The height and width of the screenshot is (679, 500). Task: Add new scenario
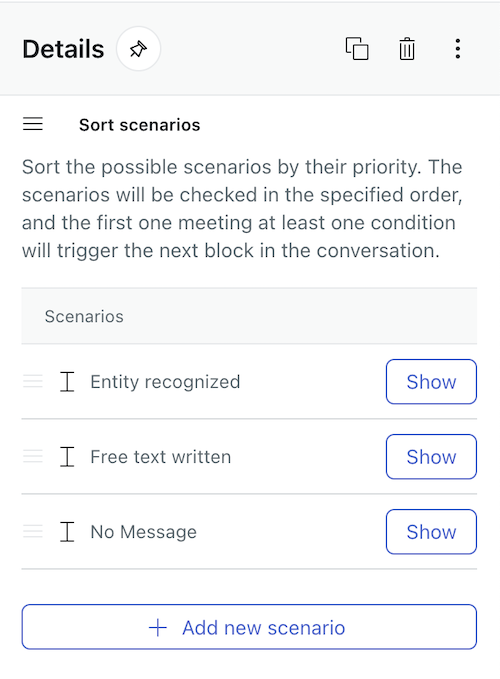point(249,627)
